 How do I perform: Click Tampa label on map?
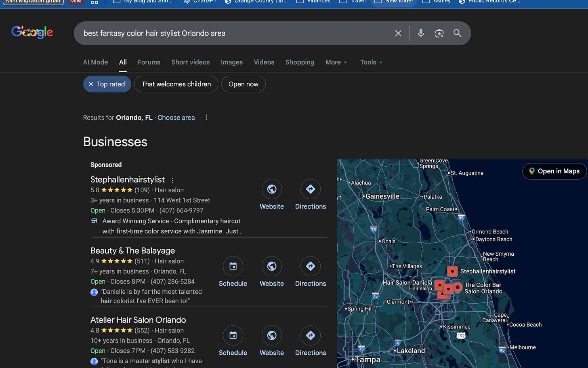point(367,360)
